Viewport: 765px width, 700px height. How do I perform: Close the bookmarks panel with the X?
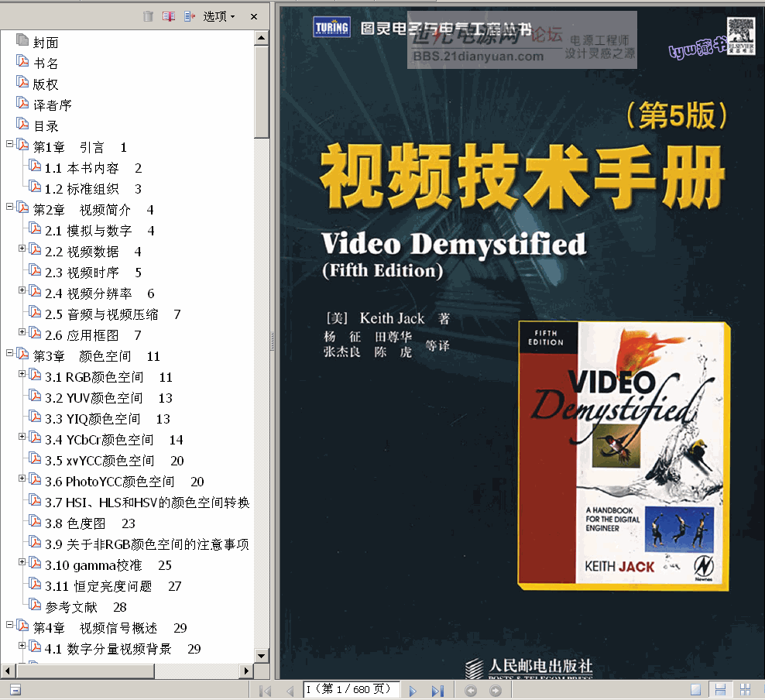(x=254, y=16)
